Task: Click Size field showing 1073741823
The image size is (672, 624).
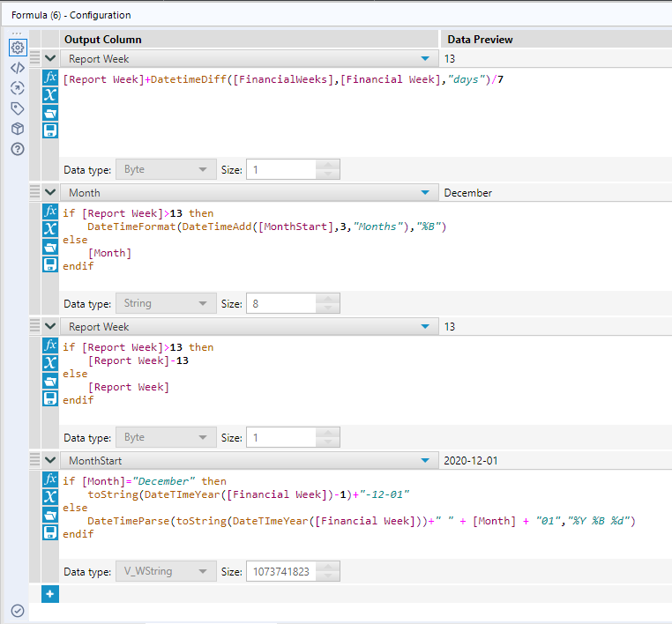Action: point(281,571)
